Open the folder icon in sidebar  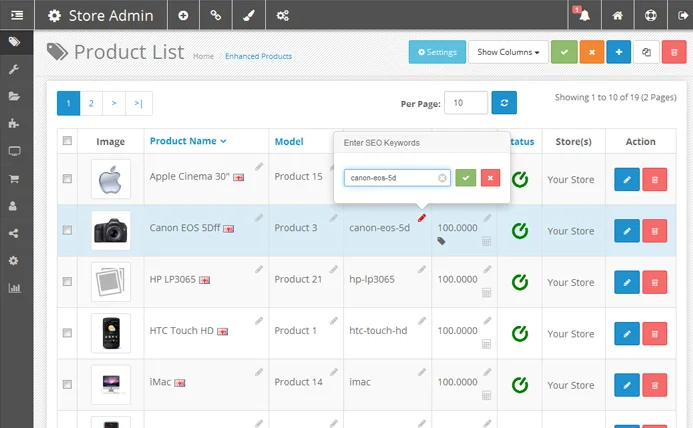coord(14,96)
